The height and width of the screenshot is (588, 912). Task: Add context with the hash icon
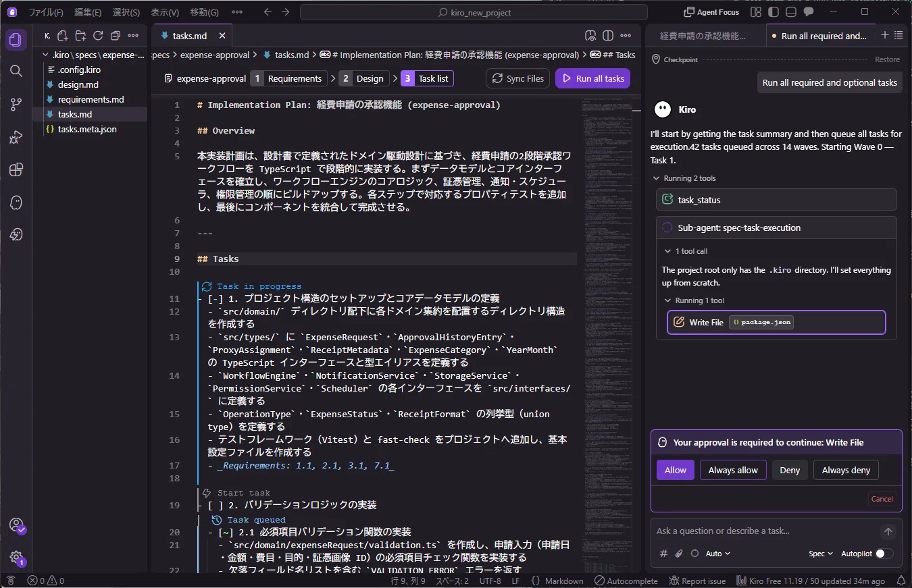coord(663,554)
